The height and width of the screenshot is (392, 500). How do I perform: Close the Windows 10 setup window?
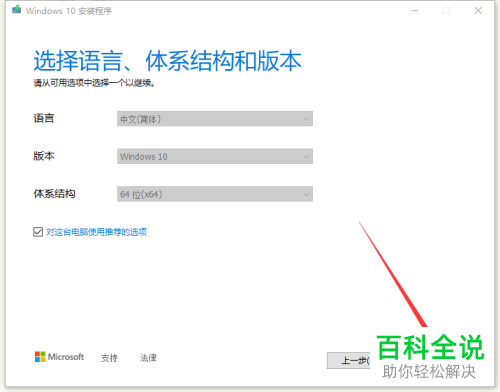pos(478,11)
